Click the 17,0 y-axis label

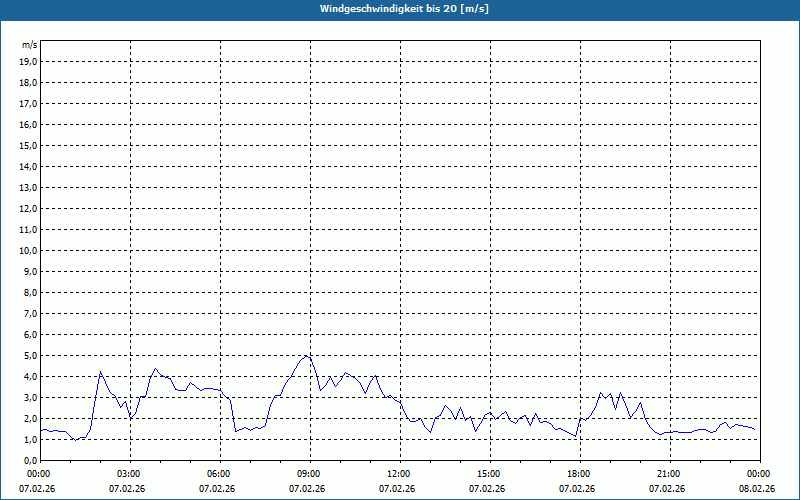(x=28, y=103)
